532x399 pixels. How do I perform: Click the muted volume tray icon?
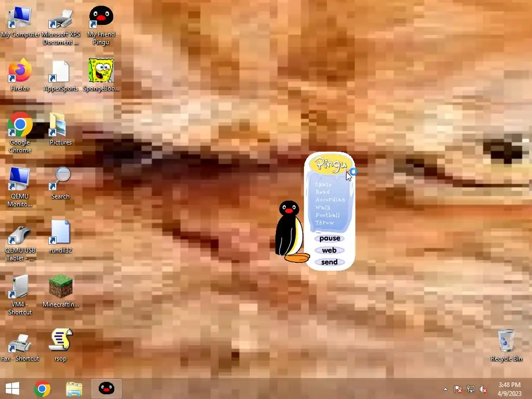[x=483, y=389]
